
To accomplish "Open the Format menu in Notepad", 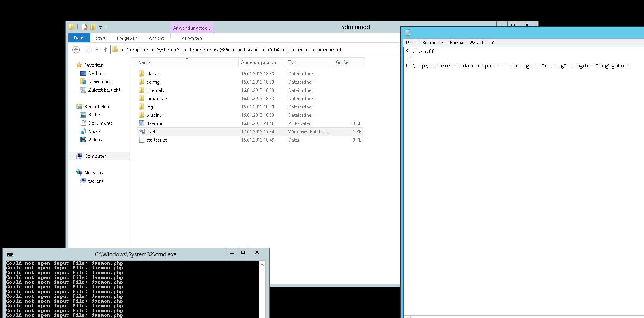I will click(x=457, y=43).
